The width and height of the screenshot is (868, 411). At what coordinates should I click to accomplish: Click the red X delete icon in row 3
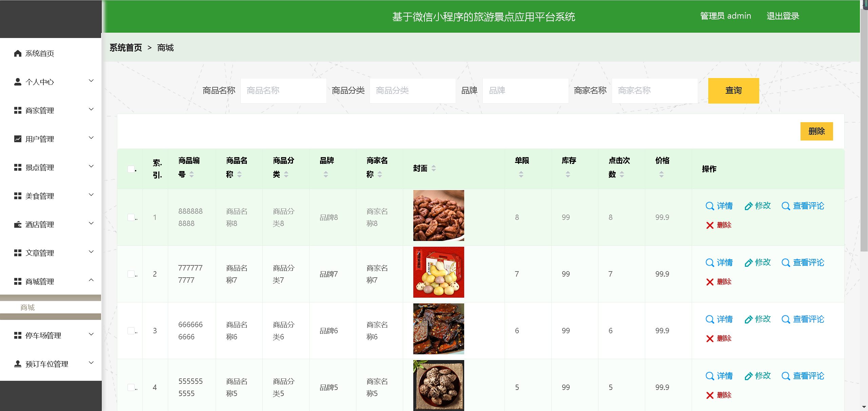710,338
